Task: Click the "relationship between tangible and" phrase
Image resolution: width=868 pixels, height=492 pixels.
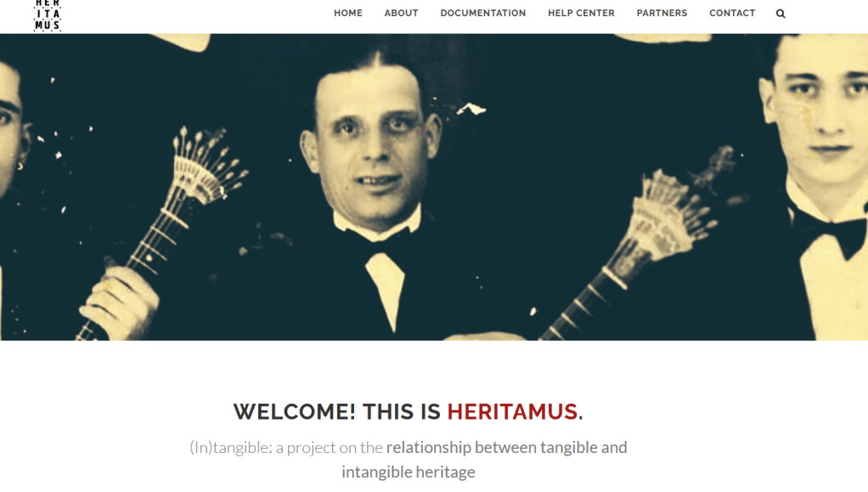Action: 506,448
